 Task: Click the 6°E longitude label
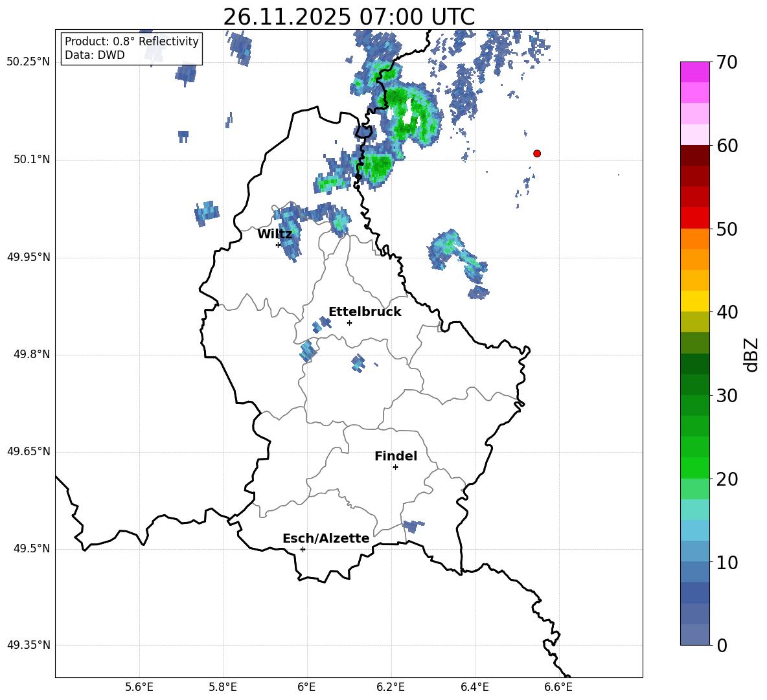point(306,687)
